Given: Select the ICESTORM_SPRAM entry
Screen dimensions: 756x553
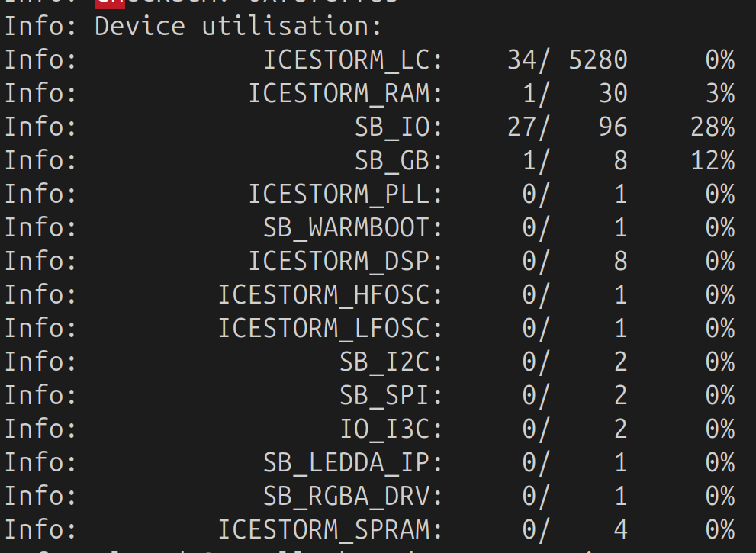Looking at the screenshot, I should click(330, 529).
